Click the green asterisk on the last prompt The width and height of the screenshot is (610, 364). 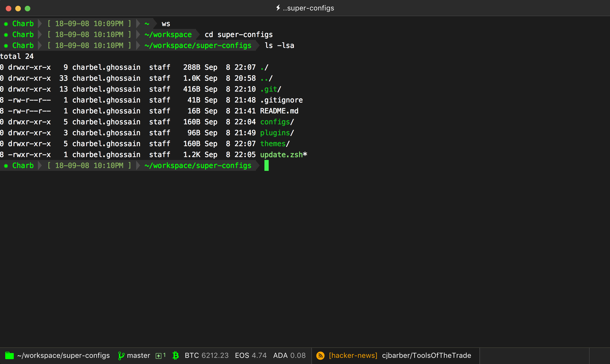6,166
